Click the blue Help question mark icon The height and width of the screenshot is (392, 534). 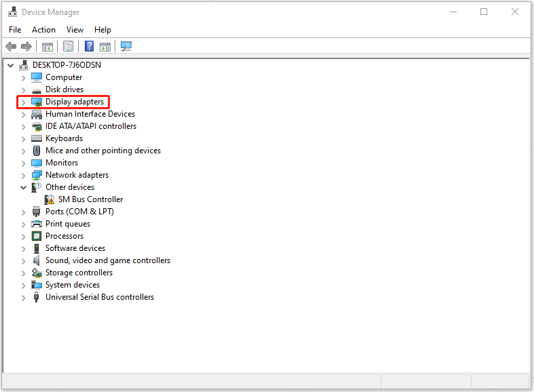[x=90, y=46]
